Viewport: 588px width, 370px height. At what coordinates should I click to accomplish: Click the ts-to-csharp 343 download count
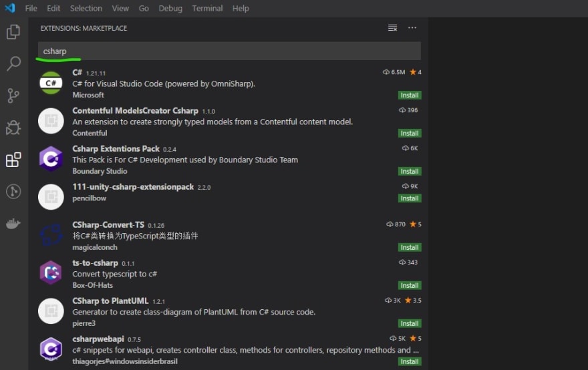click(x=408, y=262)
